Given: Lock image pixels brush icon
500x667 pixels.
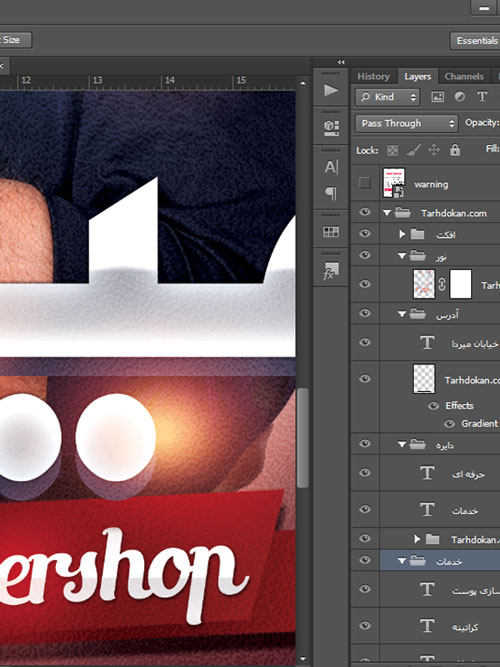Looking at the screenshot, I should pyautogui.click(x=413, y=150).
